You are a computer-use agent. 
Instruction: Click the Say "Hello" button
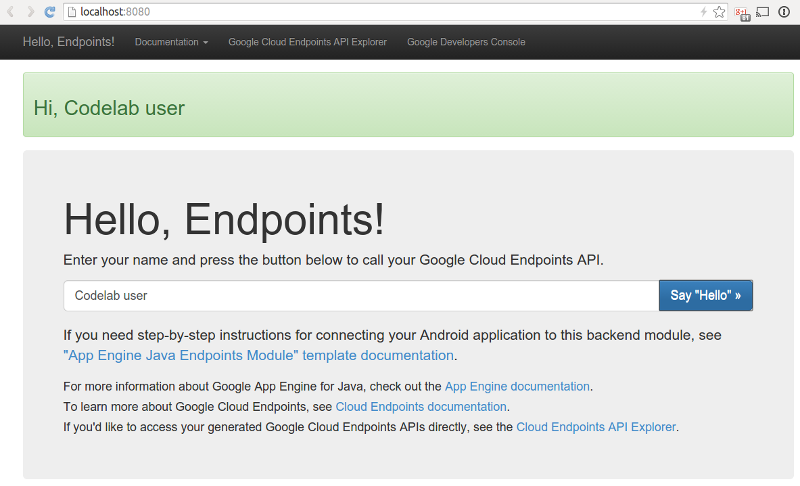706,295
